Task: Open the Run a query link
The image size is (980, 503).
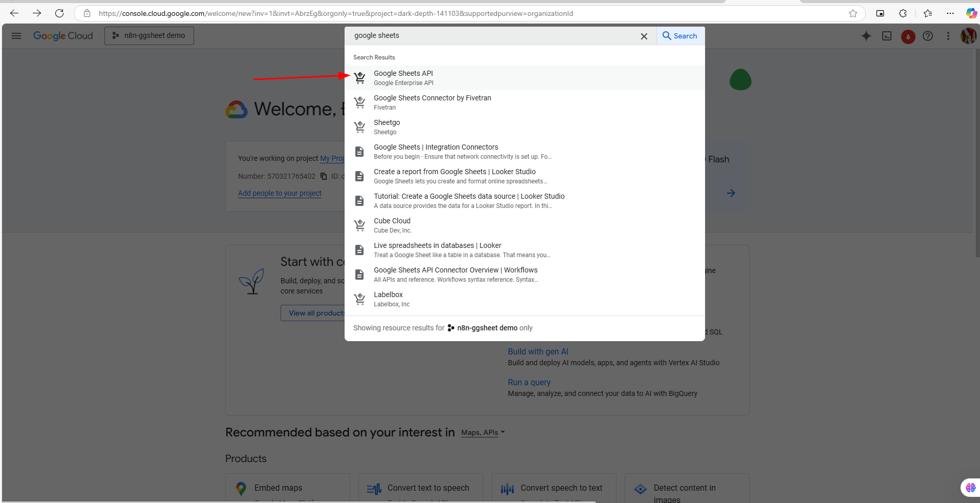Action: click(x=529, y=382)
